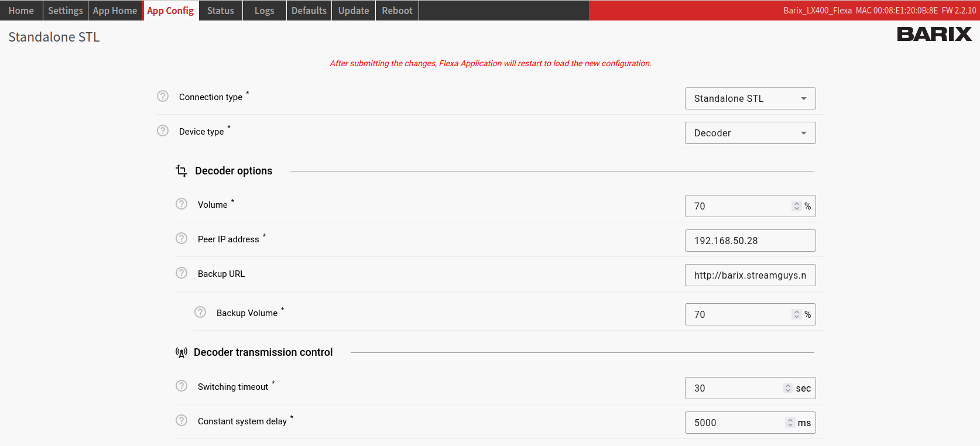Expand the Device type Decoder dropdown
This screenshot has height=446, width=980.
point(750,133)
